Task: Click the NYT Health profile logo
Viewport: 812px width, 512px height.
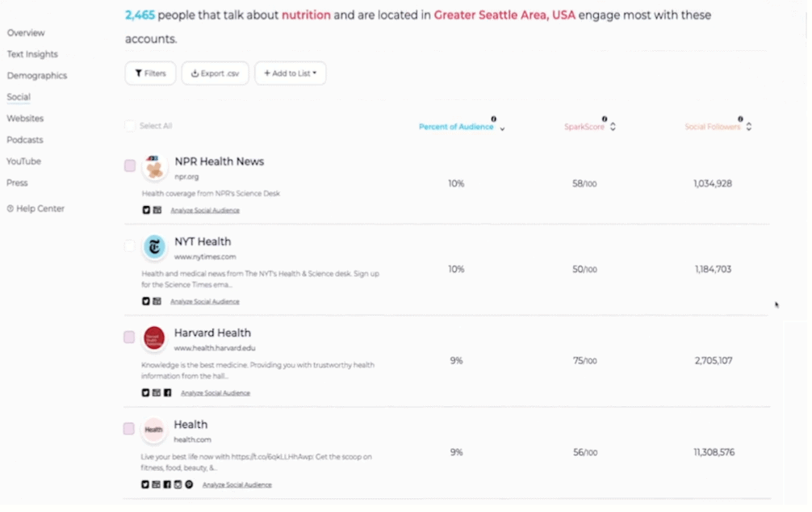Action: click(154, 246)
